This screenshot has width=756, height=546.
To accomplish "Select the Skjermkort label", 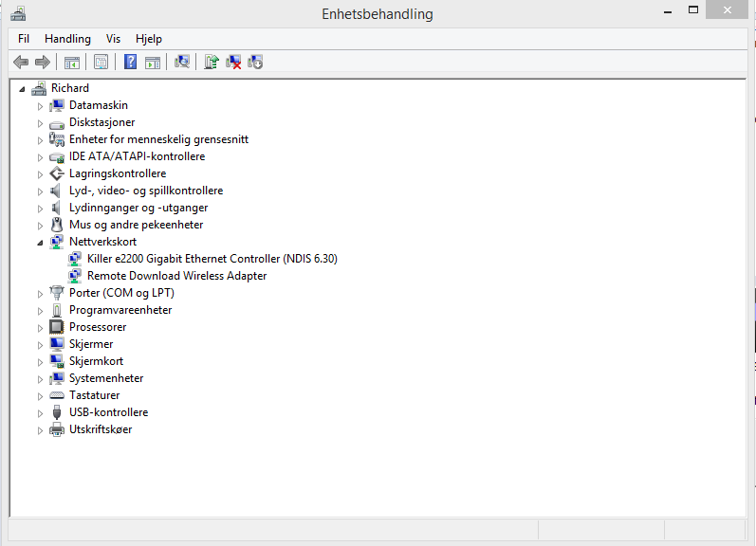I will 97,361.
